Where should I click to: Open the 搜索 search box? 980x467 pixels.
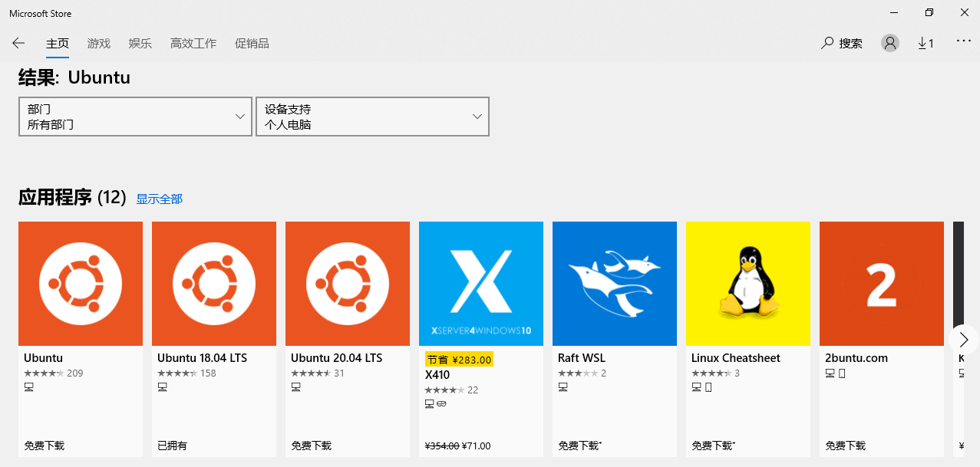tap(842, 44)
